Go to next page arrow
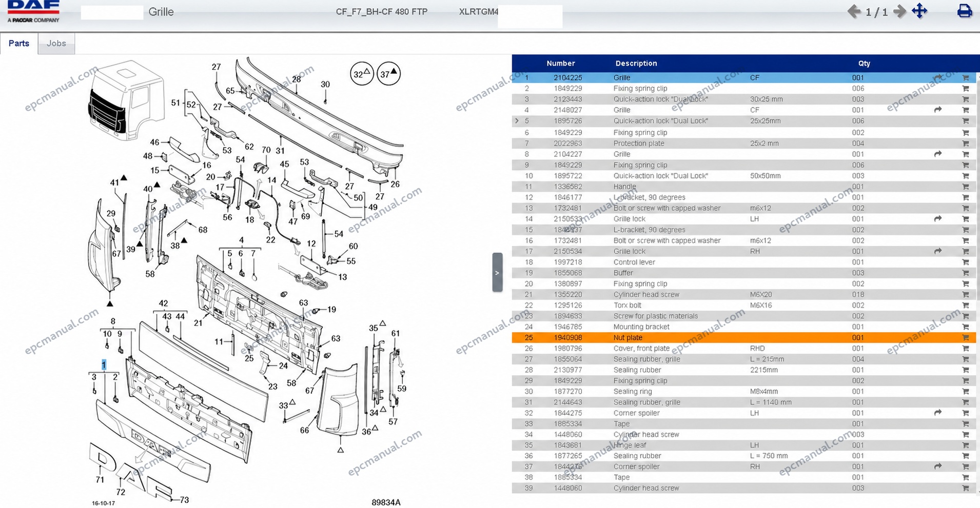Viewport: 980px width, 508px height. [x=899, y=11]
